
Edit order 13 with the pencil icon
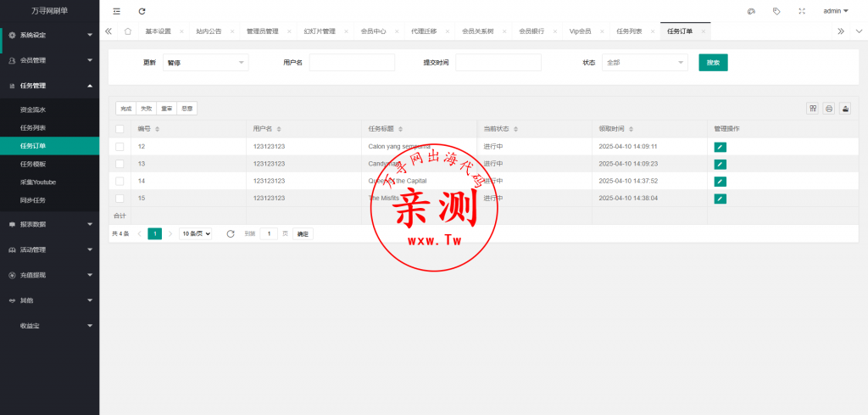click(721, 164)
